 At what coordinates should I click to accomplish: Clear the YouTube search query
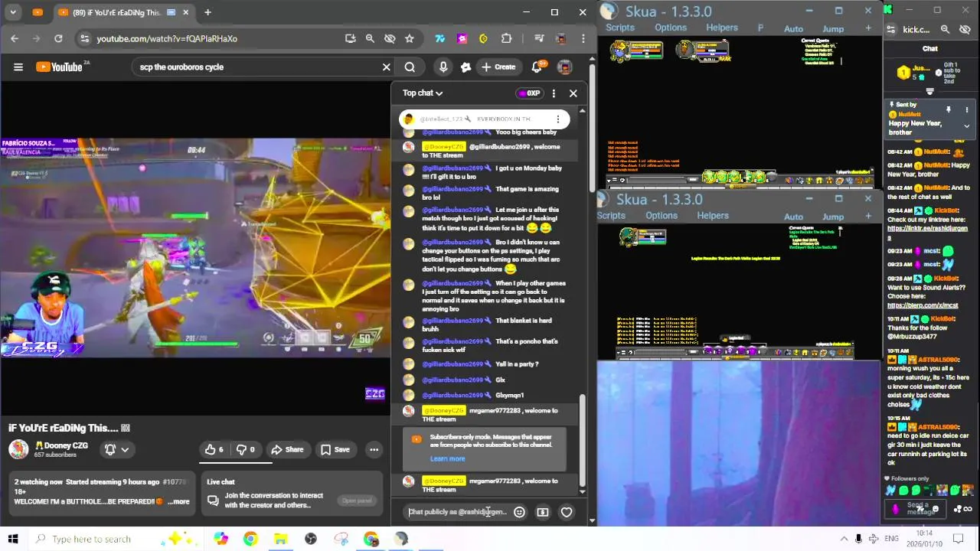(387, 67)
